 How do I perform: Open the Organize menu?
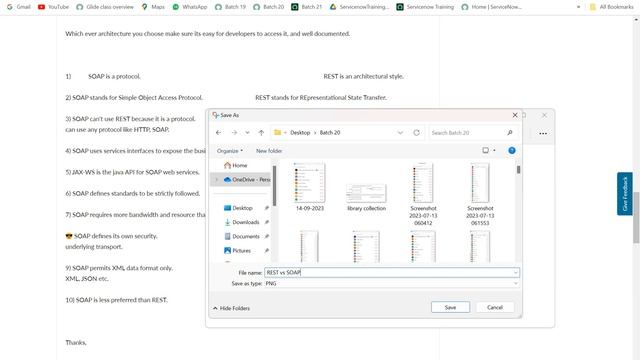230,151
